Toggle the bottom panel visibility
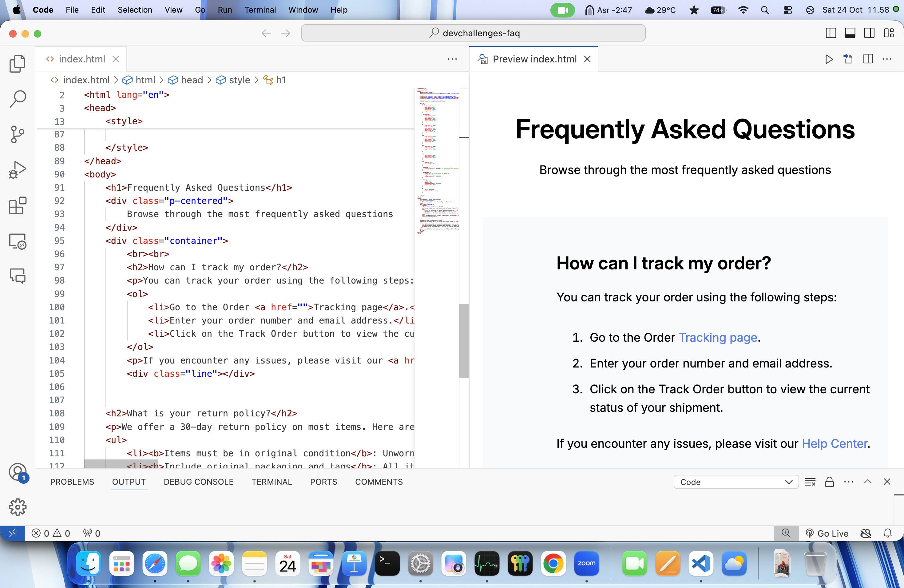904x588 pixels. 850,33
